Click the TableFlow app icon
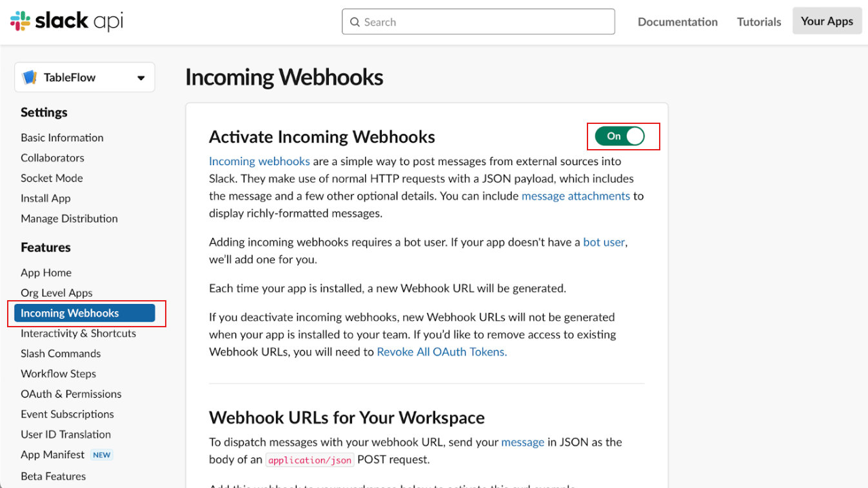The width and height of the screenshot is (868, 488). pos(30,77)
